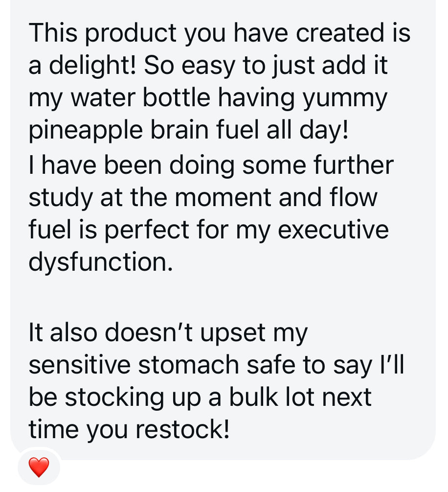Click the red heart reaction

(39, 468)
